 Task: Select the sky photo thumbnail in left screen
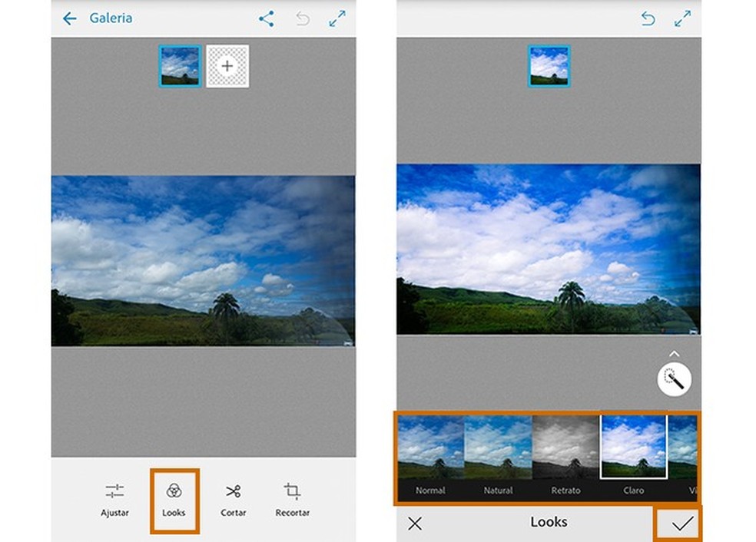180,66
